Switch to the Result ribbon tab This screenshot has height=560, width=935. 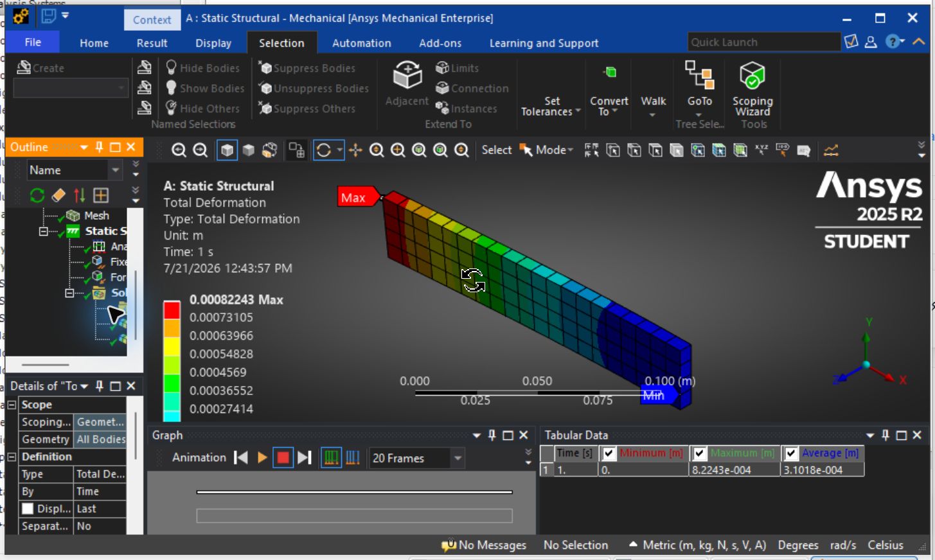[x=152, y=43]
